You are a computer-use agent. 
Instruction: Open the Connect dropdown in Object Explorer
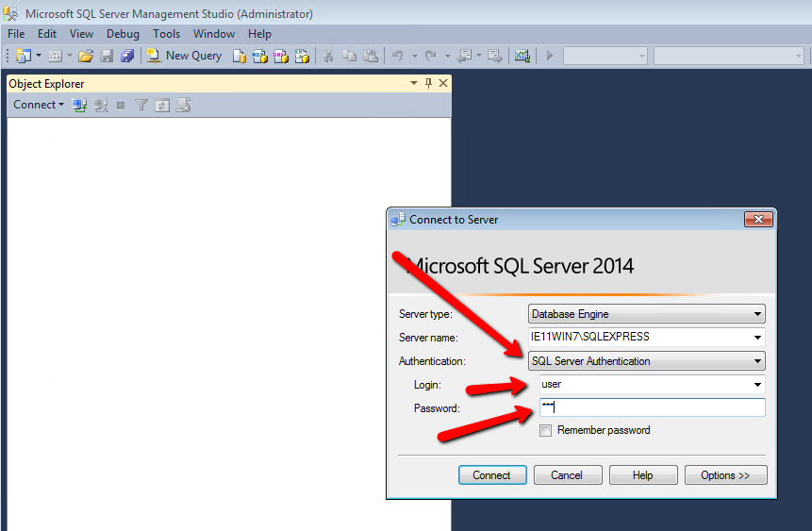pos(39,105)
